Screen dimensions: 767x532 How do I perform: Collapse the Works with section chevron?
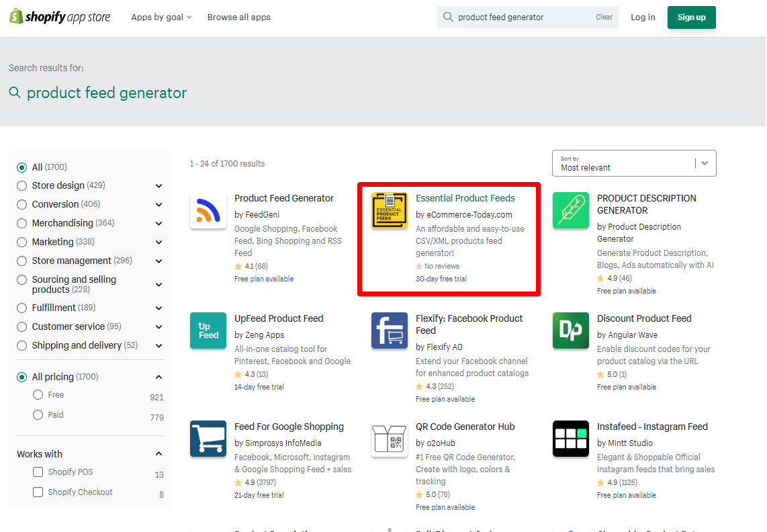click(x=159, y=453)
